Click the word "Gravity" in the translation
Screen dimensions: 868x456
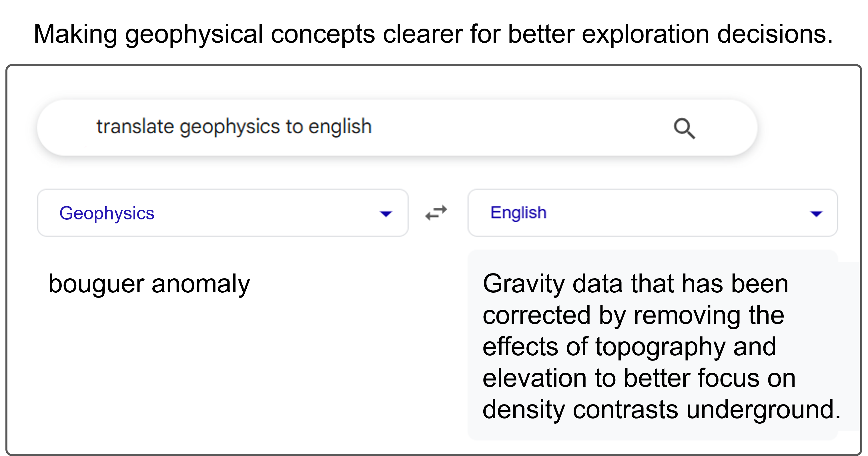(523, 284)
